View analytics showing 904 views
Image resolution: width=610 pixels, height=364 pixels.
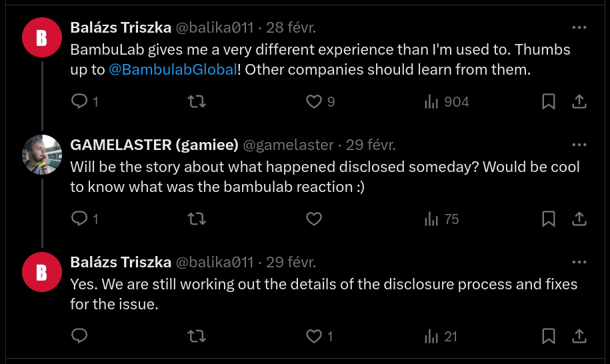[431, 102]
